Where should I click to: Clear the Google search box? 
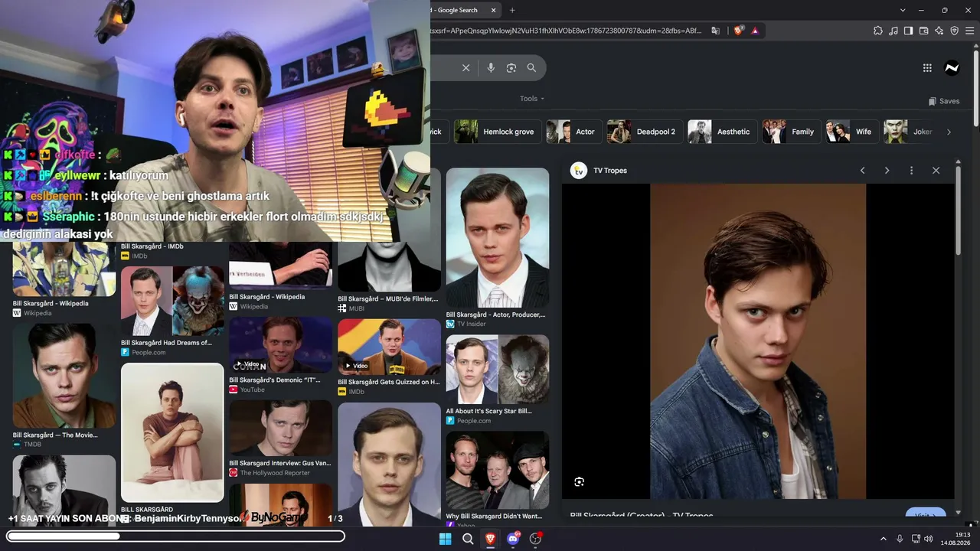[x=465, y=68]
